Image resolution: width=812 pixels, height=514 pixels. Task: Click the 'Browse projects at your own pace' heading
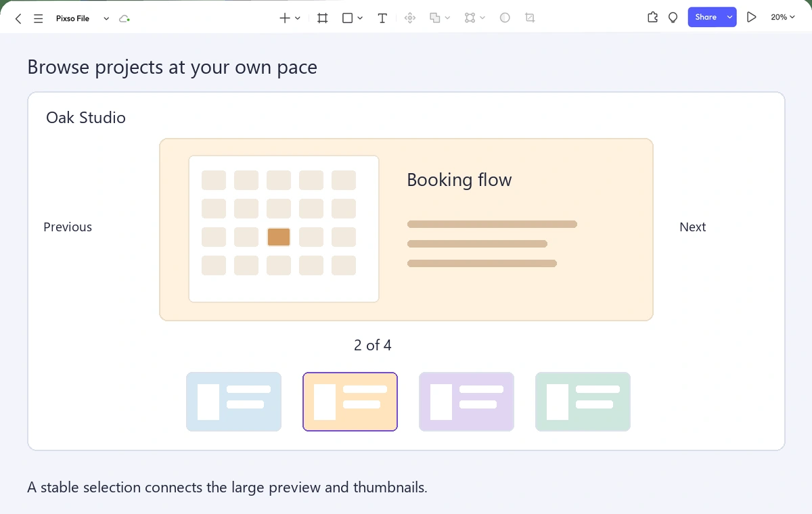172,68
